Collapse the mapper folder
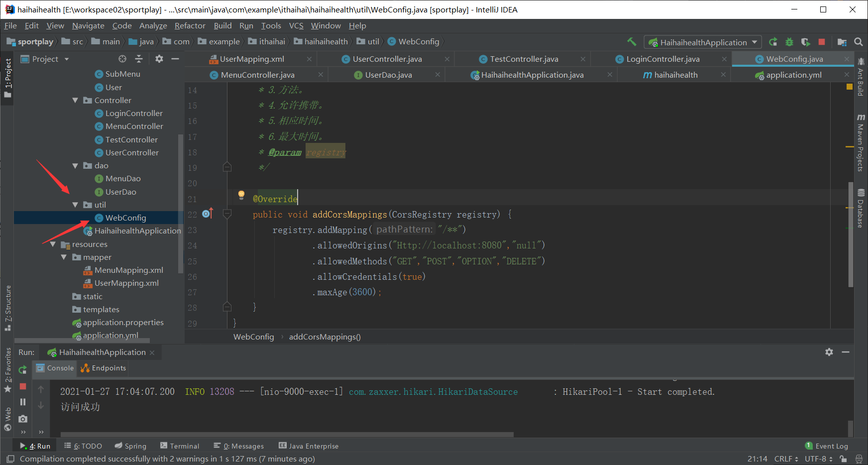The height and width of the screenshot is (465, 868). (64, 257)
